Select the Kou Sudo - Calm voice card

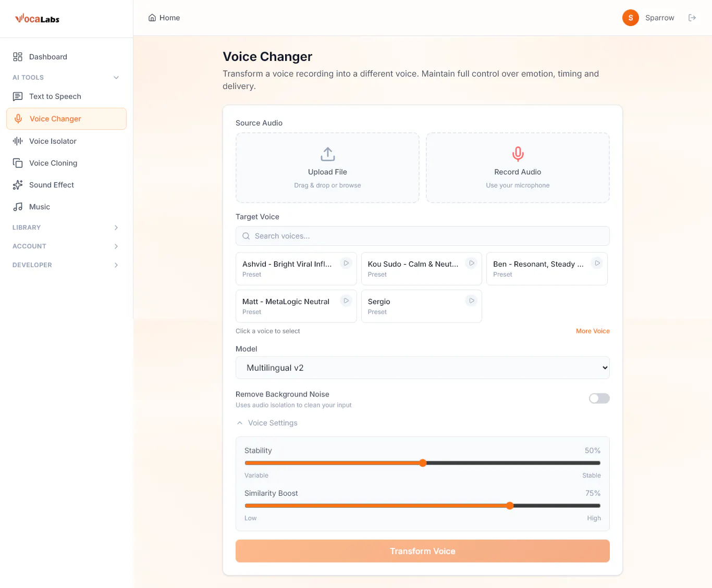pos(421,269)
